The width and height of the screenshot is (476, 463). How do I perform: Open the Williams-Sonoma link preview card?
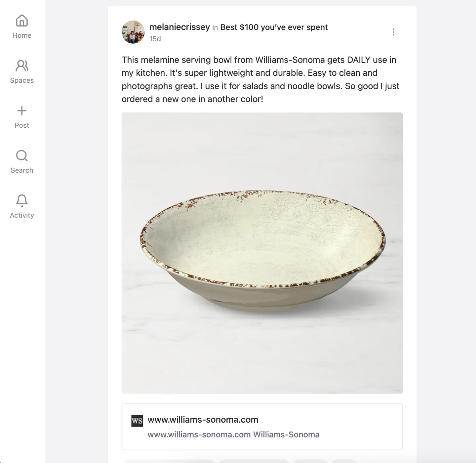click(262, 427)
